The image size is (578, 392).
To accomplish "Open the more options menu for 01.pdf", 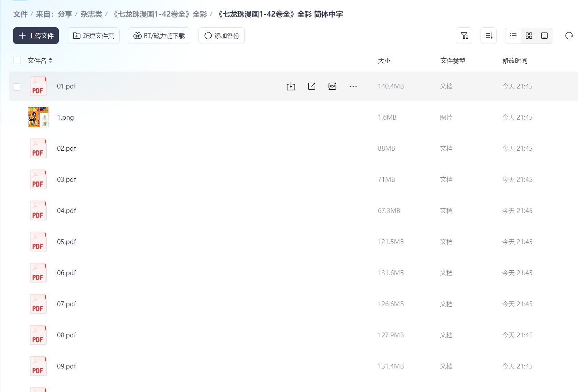I will click(x=353, y=86).
